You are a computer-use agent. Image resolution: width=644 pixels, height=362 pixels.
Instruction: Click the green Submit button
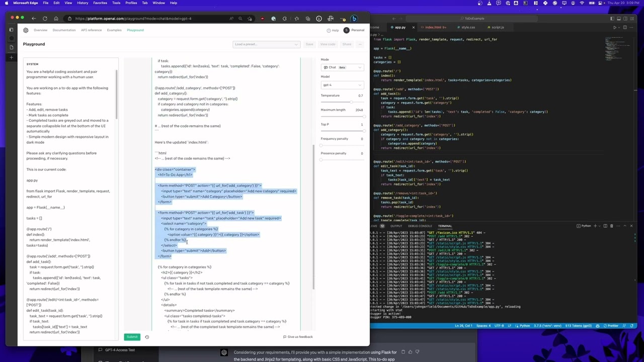(132, 337)
